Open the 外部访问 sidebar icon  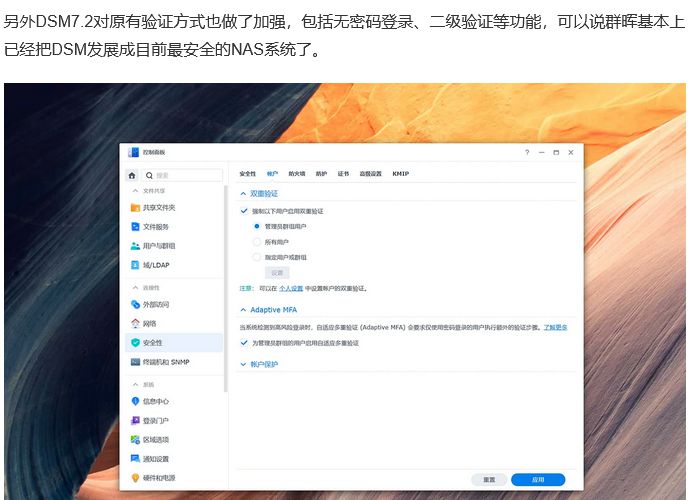click(135, 304)
